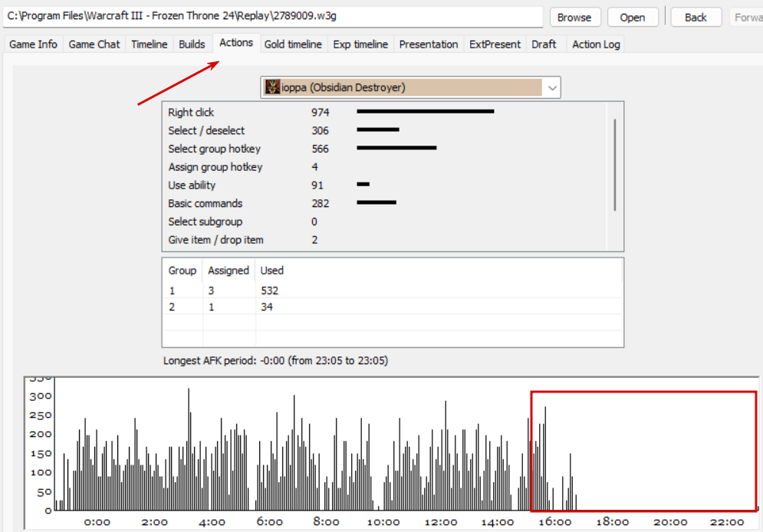Image resolution: width=763 pixels, height=532 pixels.
Task: Click the Obsidian Destroyer hero icon
Action: 272,87
